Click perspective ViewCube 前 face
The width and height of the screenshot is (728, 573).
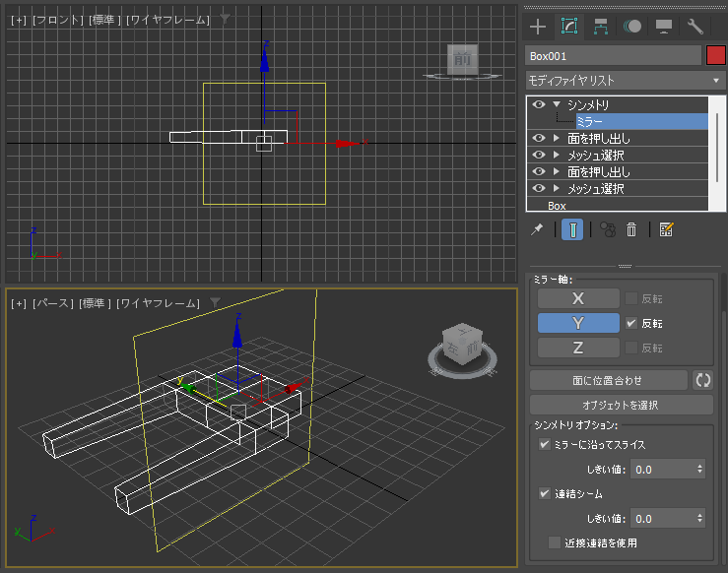pos(472,348)
